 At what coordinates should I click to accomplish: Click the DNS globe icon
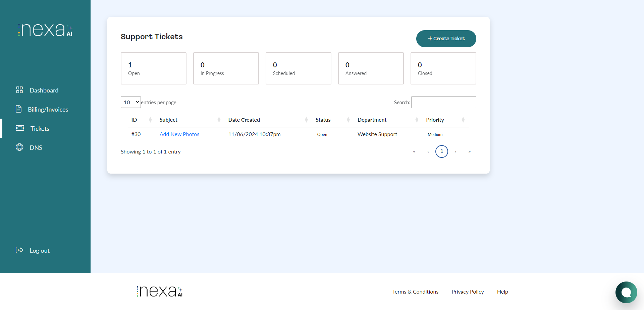tap(19, 147)
